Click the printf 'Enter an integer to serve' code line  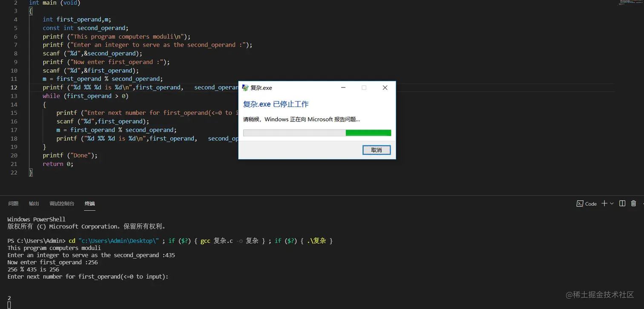(148, 45)
